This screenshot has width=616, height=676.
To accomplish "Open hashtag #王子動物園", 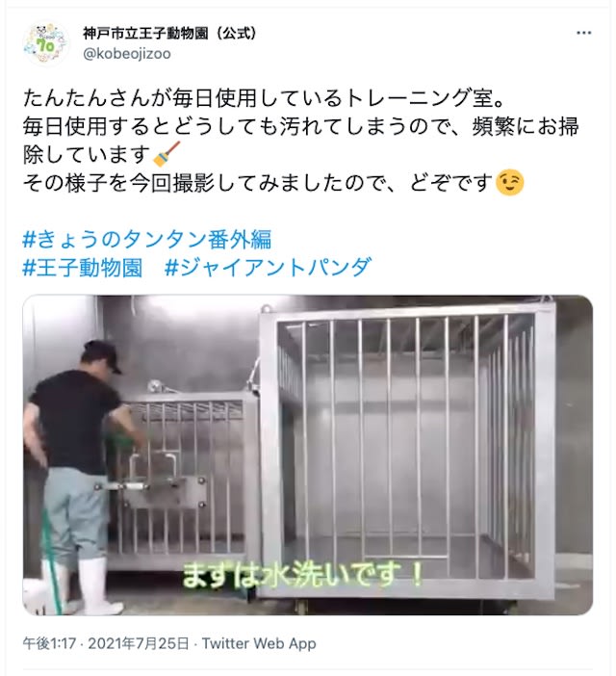I will coord(82,268).
